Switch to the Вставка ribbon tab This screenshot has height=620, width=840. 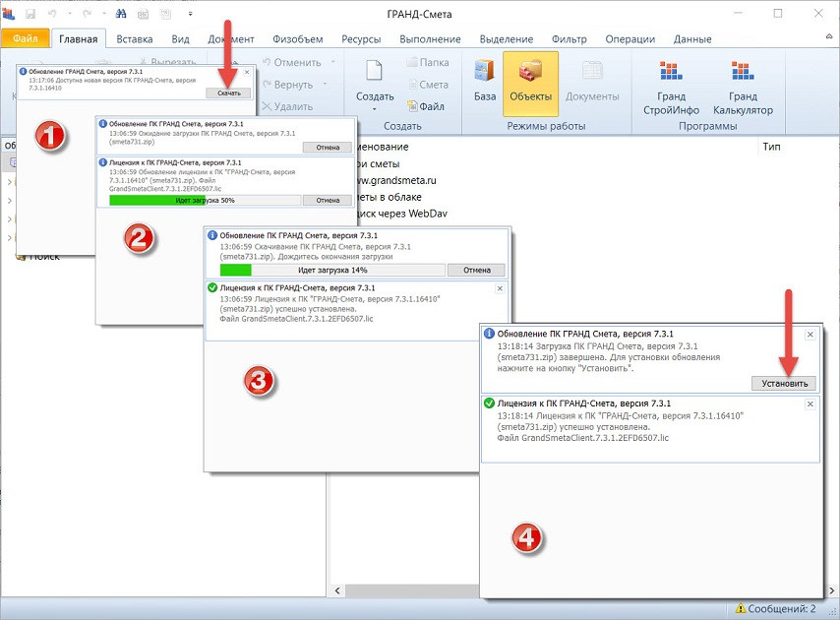click(x=134, y=39)
